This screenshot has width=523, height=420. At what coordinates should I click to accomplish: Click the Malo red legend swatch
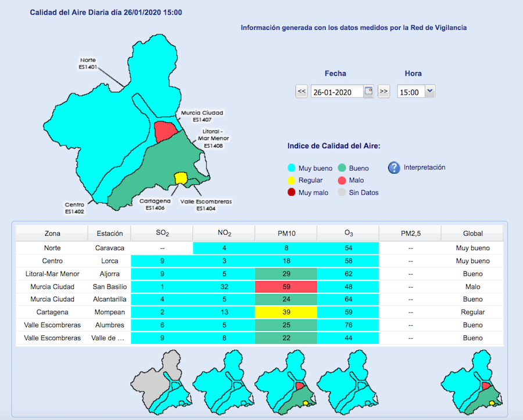pyautogui.click(x=342, y=181)
